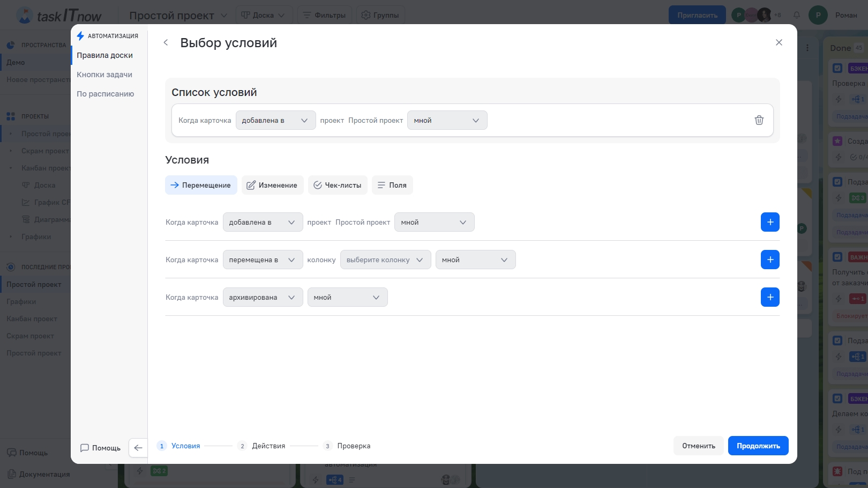Open 'мной' dropdown in the conditions list
This screenshot has width=868, height=488.
pos(446,120)
